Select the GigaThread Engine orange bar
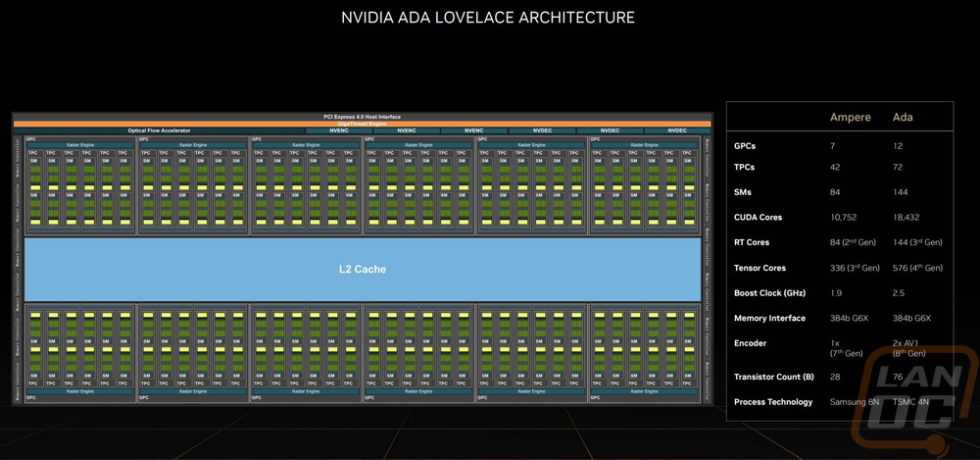This screenshot has width=980, height=460. tap(362, 124)
